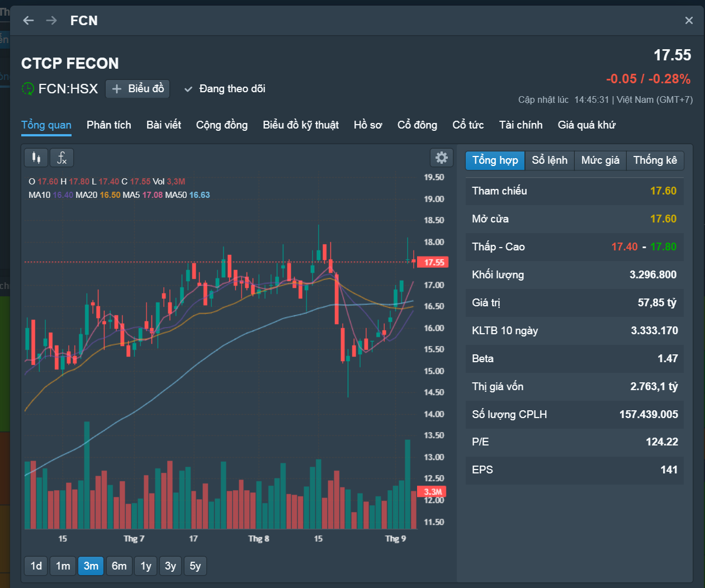The width and height of the screenshot is (705, 588).
Task: Click the plus Biểu đồ button
Action: (138, 89)
